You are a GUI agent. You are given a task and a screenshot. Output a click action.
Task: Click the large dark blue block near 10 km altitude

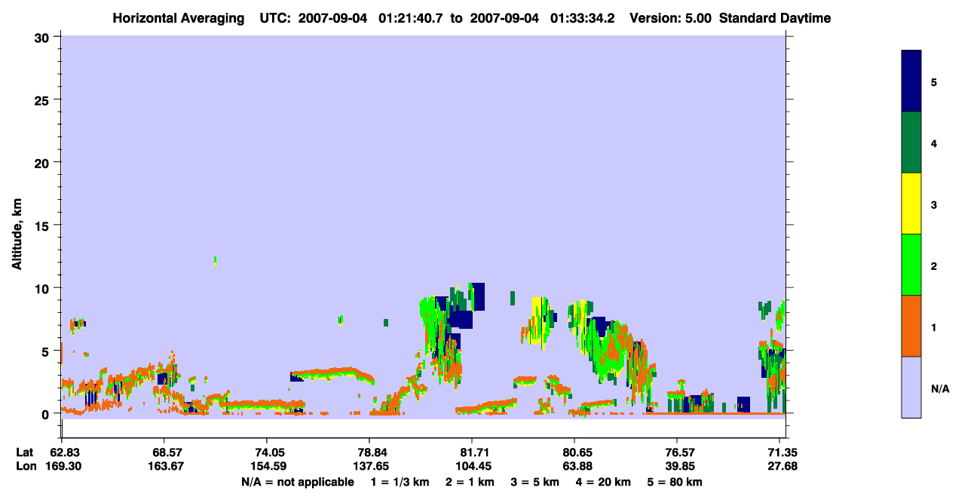[478, 296]
